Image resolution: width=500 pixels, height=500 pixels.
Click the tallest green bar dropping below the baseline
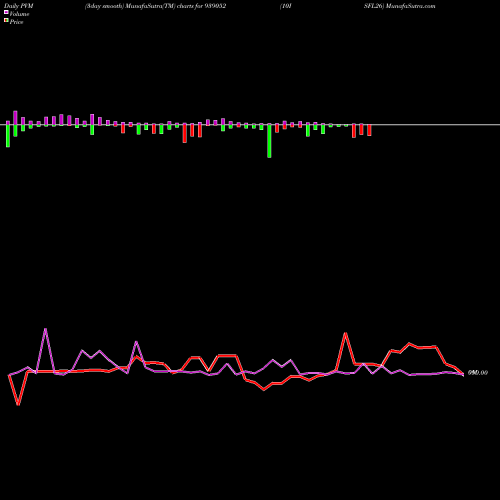point(269,141)
